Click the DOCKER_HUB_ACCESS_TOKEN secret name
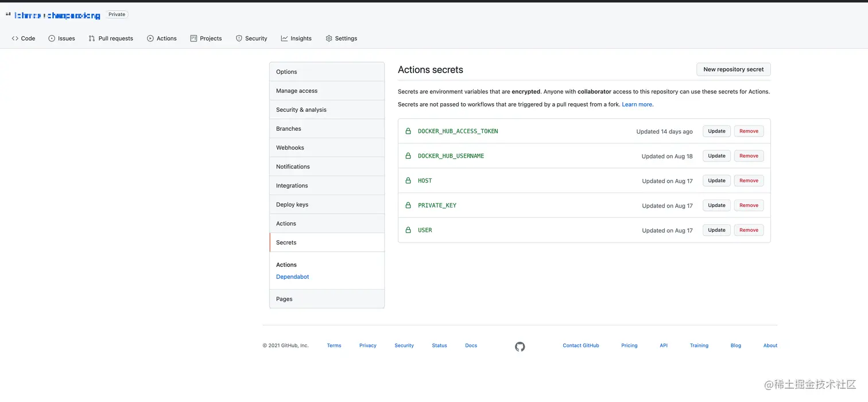 click(x=458, y=131)
